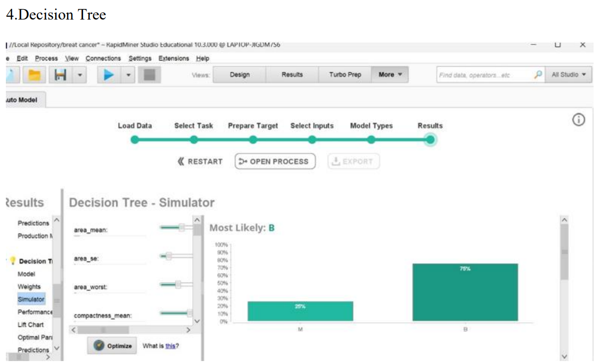Open the run options dropdown arrow
The image size is (596, 364).
tap(128, 75)
